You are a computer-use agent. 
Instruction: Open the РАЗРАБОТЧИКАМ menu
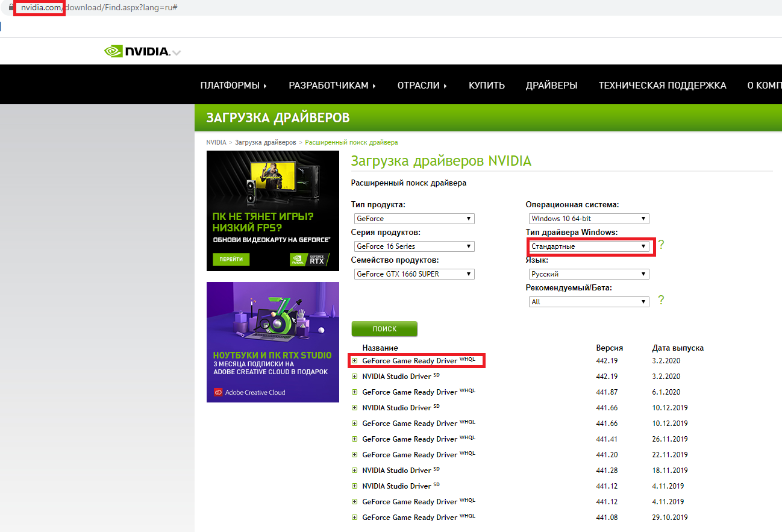tap(332, 86)
